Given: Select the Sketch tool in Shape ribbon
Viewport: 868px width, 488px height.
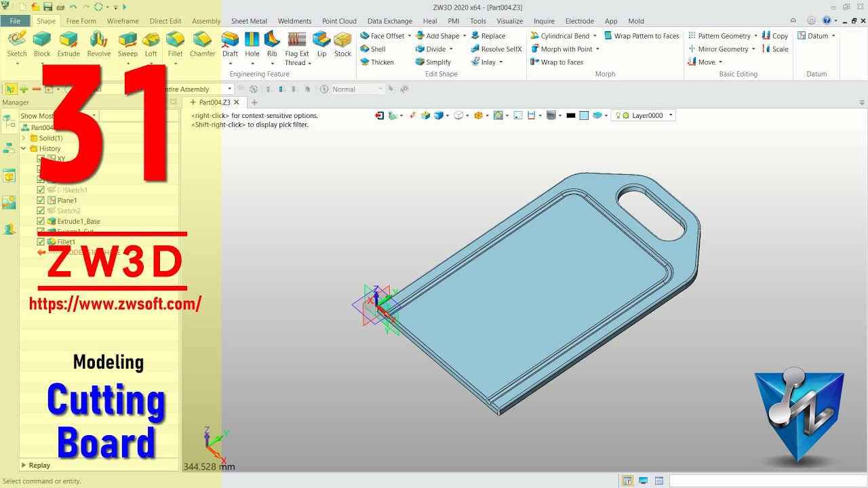Looking at the screenshot, I should point(17,44).
